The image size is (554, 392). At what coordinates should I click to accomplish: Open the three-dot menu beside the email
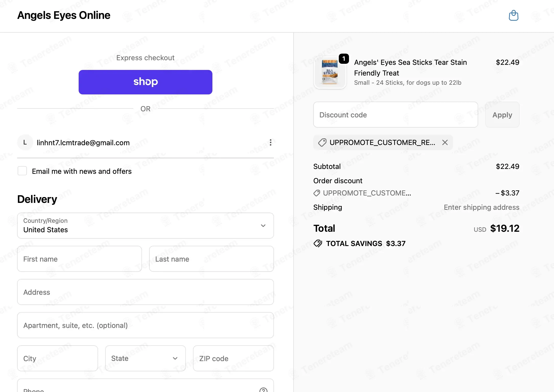coord(271,142)
